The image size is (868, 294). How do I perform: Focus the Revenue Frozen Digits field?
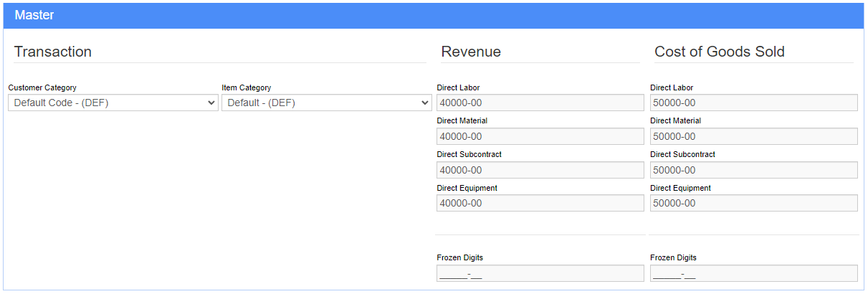pos(540,273)
